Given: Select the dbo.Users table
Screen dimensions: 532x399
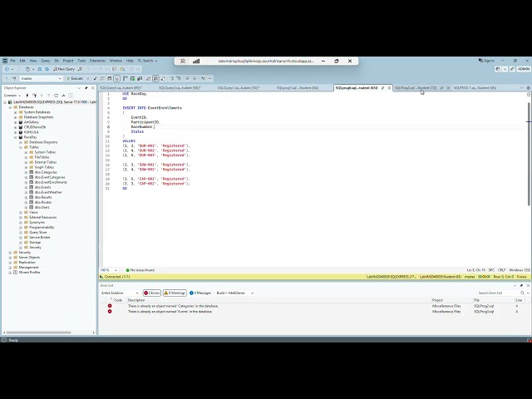Looking at the screenshot, I should [x=42, y=207].
